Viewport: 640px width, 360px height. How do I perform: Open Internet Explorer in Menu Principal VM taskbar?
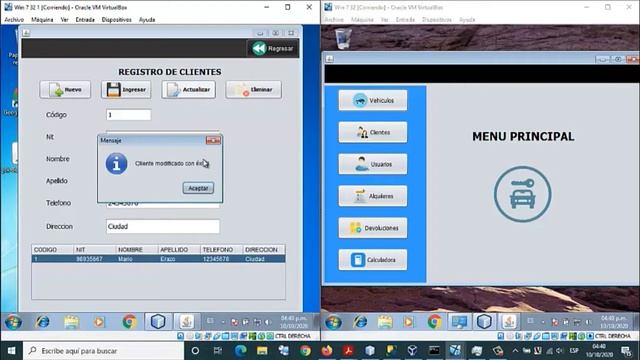pos(360,322)
